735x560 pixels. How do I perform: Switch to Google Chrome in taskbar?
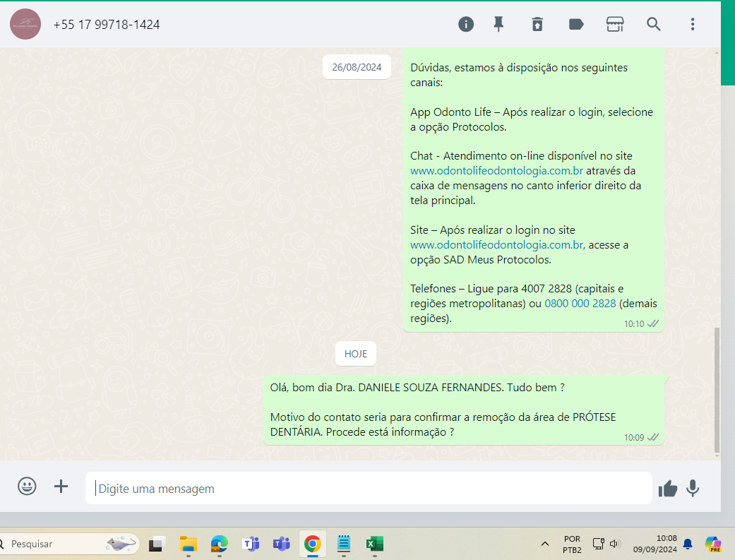click(x=313, y=544)
